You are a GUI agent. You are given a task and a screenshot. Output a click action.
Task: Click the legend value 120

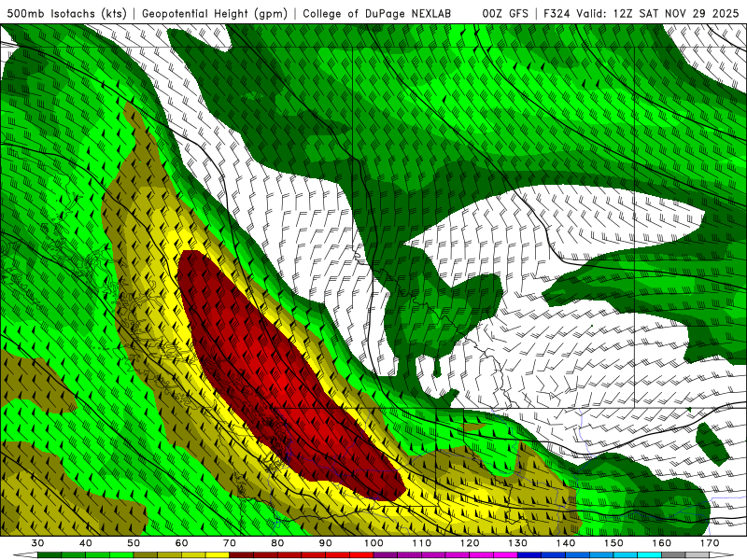tap(470, 543)
